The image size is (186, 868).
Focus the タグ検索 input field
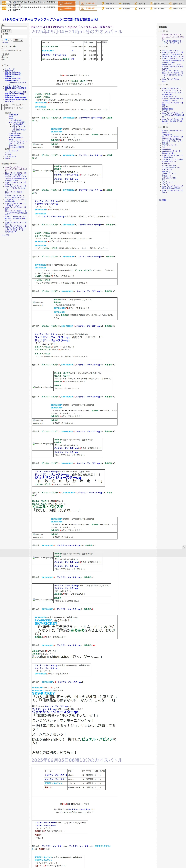[14, 36]
